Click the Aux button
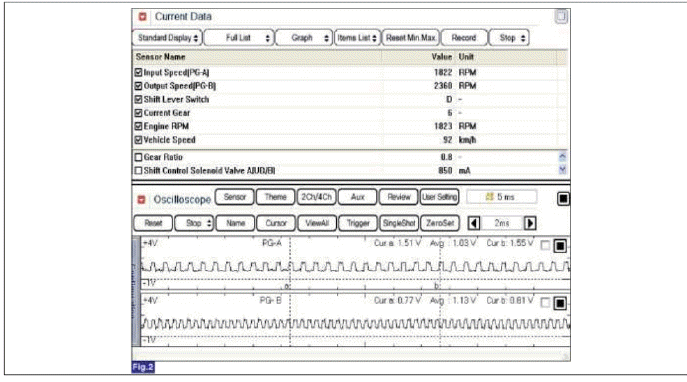The image size is (687, 382). point(358,197)
